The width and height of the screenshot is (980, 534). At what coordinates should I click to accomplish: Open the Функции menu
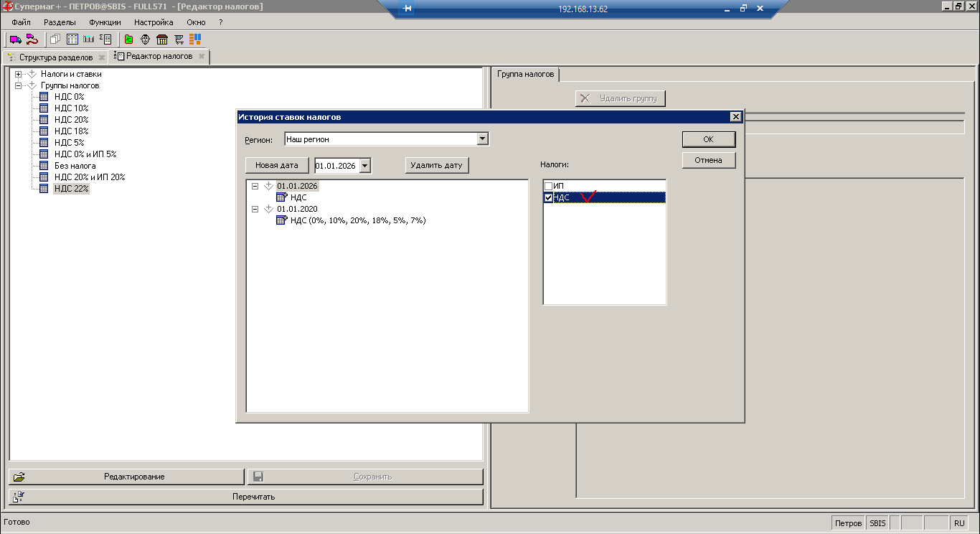[105, 22]
